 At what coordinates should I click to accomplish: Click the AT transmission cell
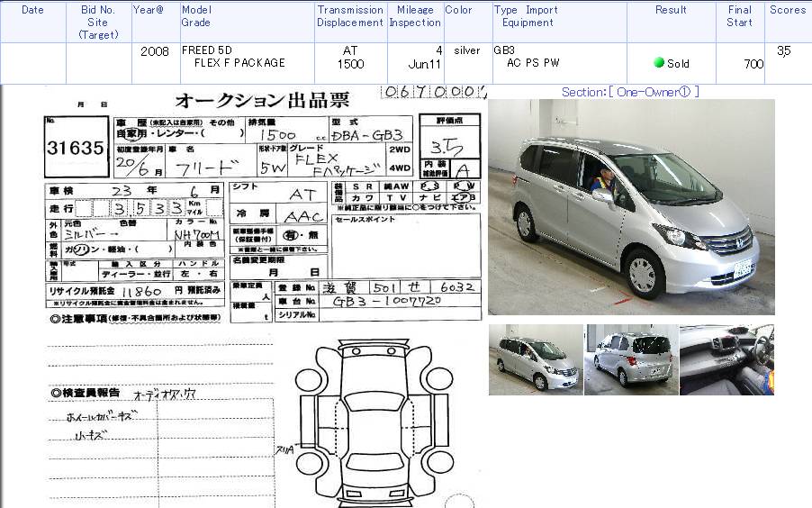click(x=350, y=50)
